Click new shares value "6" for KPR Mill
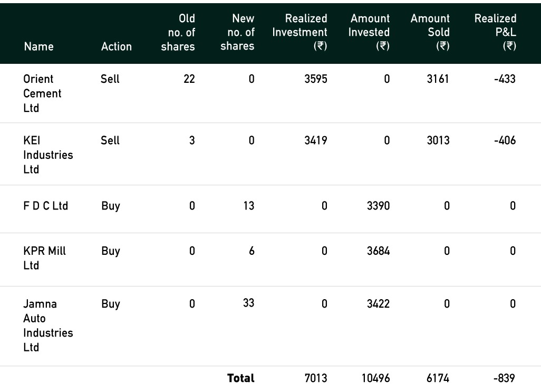 point(252,251)
